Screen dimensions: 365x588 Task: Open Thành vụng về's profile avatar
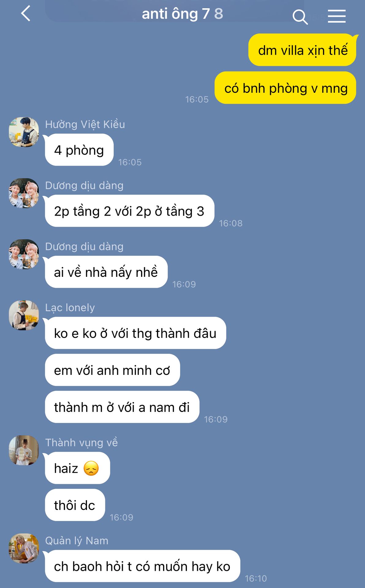point(24,450)
